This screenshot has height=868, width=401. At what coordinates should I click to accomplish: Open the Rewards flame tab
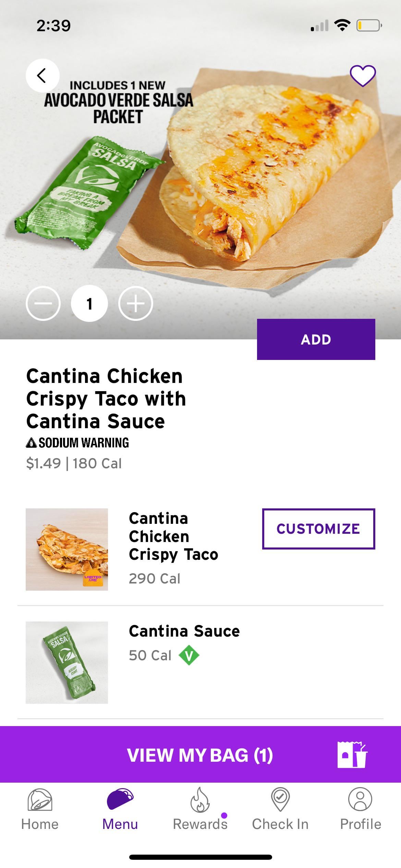pyautogui.click(x=200, y=808)
